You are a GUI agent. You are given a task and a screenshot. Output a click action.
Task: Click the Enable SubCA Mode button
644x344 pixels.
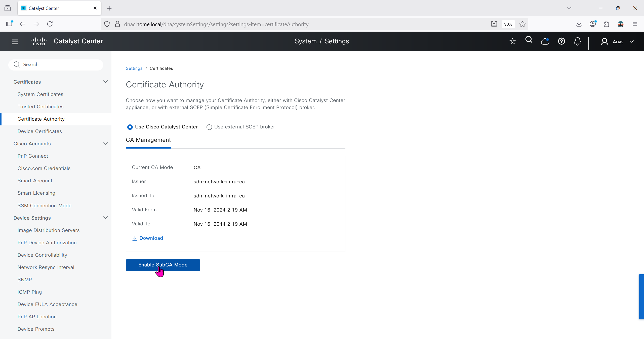click(163, 265)
